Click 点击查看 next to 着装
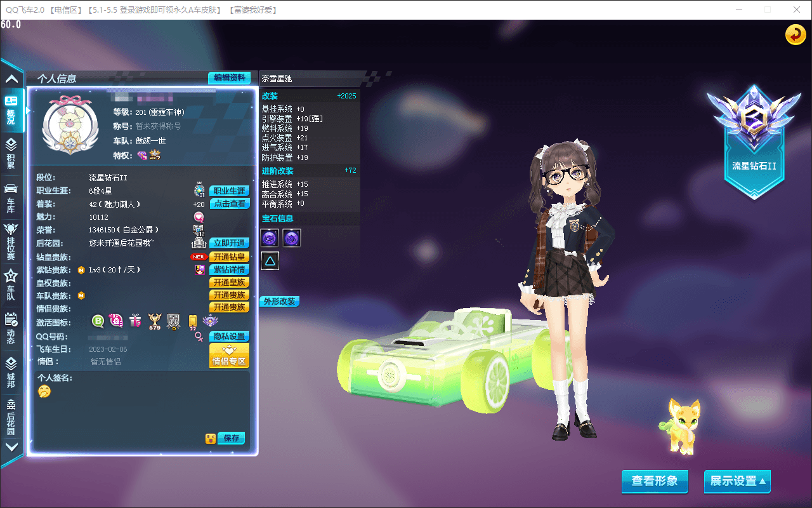The height and width of the screenshot is (508, 812). [x=229, y=204]
